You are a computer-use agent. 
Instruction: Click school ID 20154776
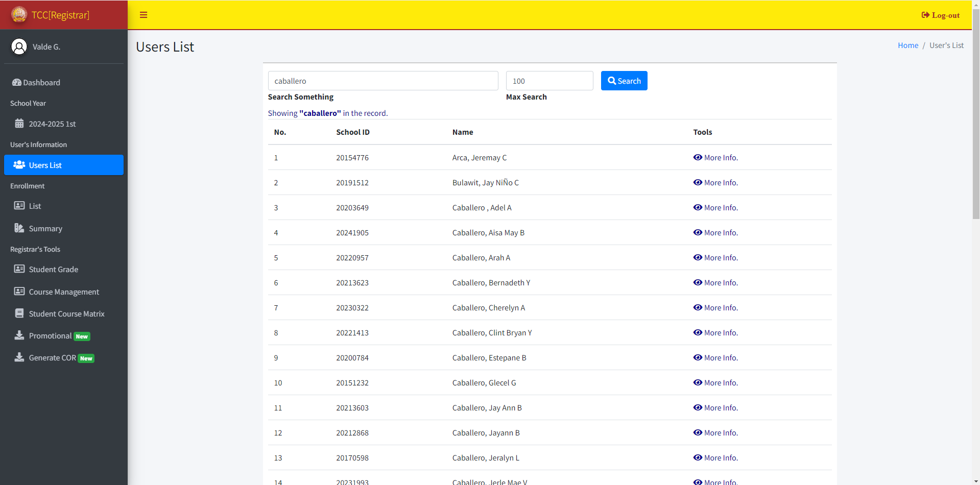tap(352, 157)
